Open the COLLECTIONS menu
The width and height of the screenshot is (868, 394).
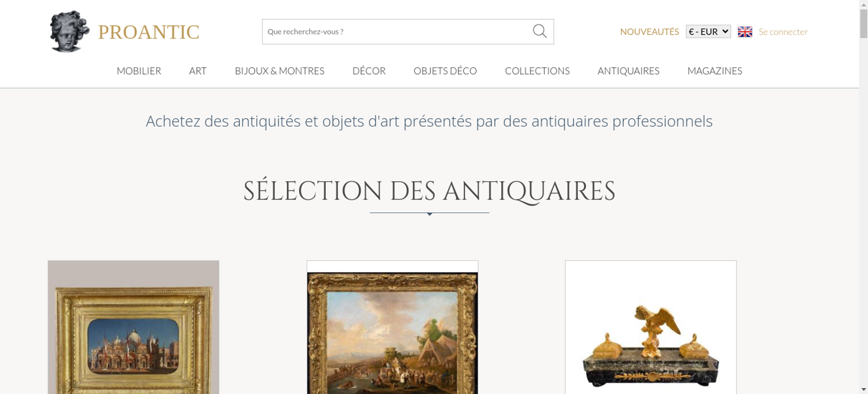tap(537, 71)
